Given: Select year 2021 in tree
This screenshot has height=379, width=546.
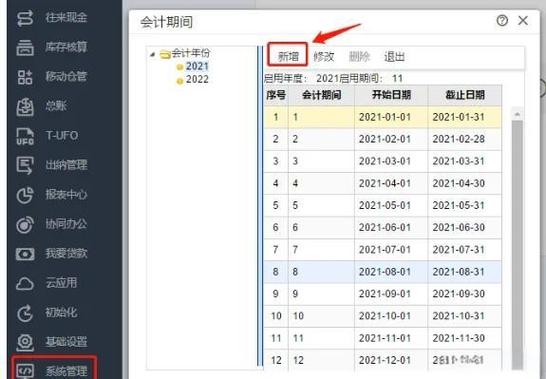Looking at the screenshot, I should tap(197, 66).
